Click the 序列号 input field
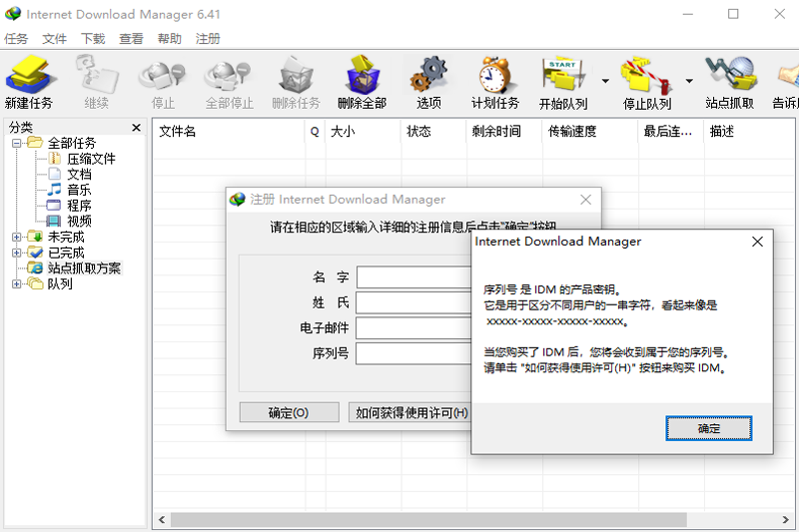Screen dimensions: 799x532 (413, 353)
